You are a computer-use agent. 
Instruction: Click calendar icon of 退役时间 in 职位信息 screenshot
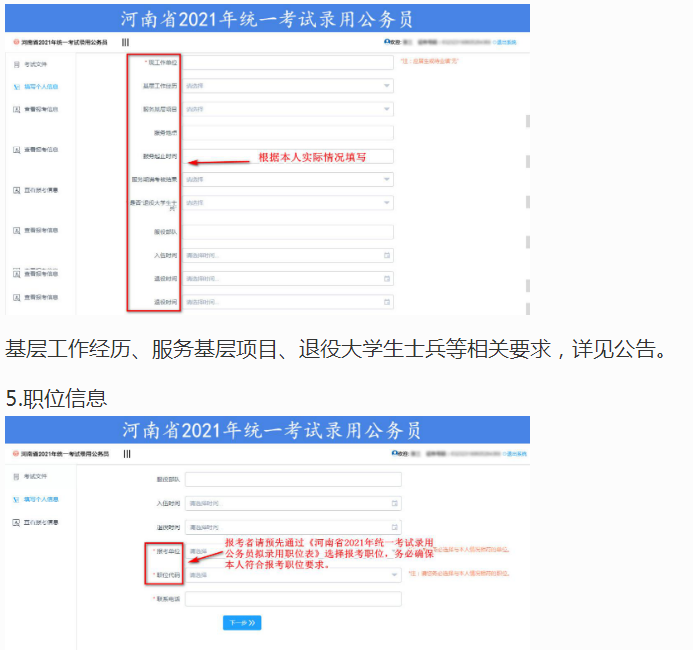pos(395,527)
